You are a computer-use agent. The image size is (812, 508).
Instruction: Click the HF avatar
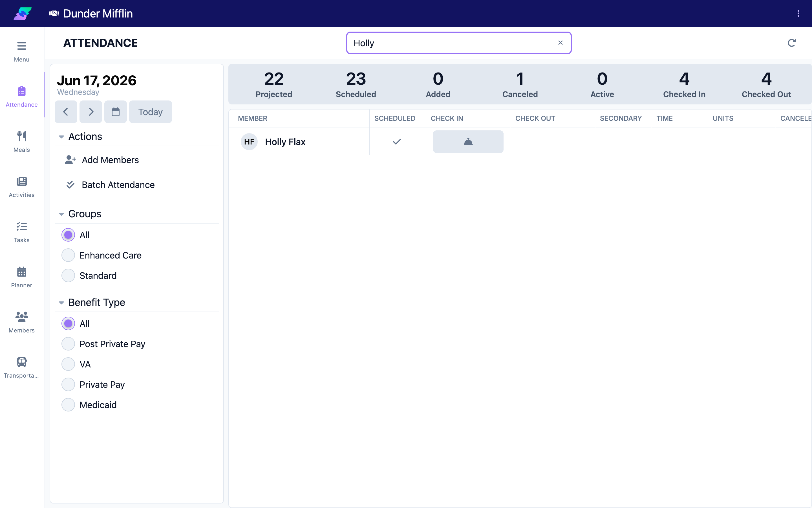249,142
